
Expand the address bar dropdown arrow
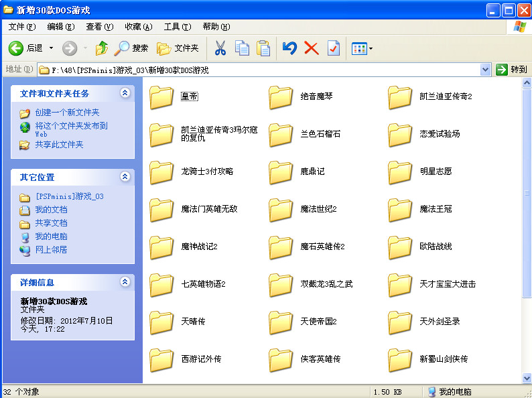tap(486, 70)
